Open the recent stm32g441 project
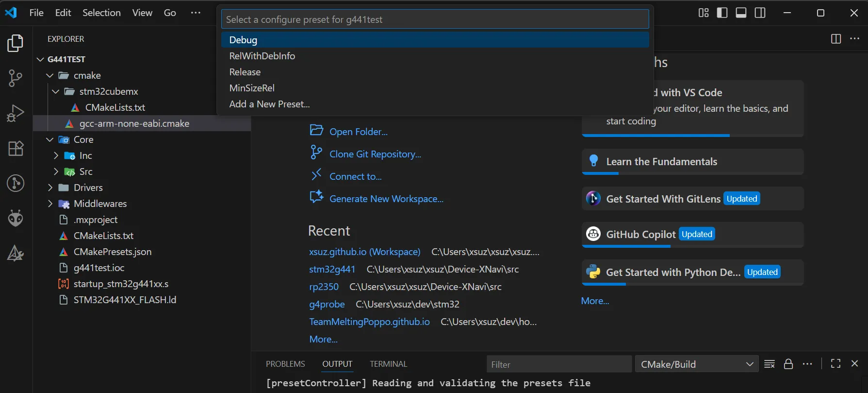This screenshot has height=393, width=868. [x=332, y=269]
